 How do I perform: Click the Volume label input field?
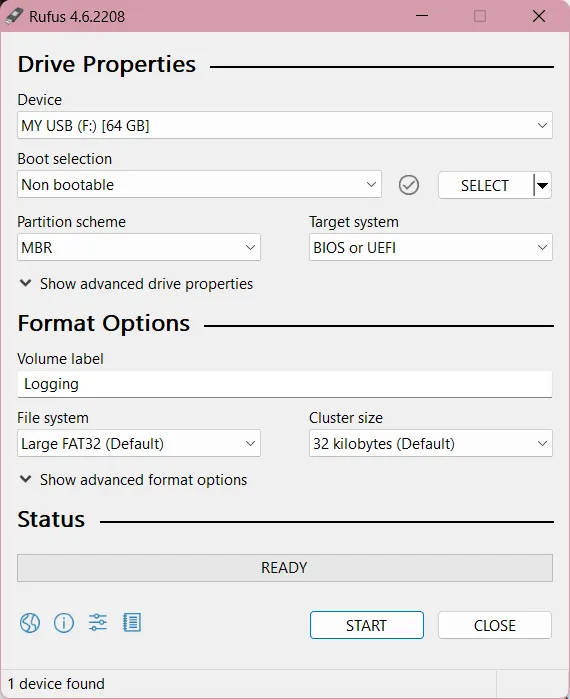click(x=285, y=384)
